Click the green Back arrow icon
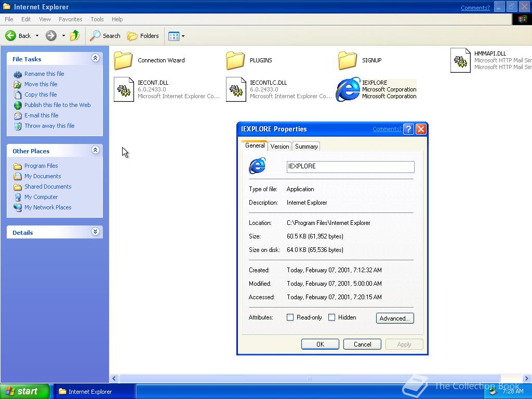This screenshot has width=532, height=399. pos(11,36)
